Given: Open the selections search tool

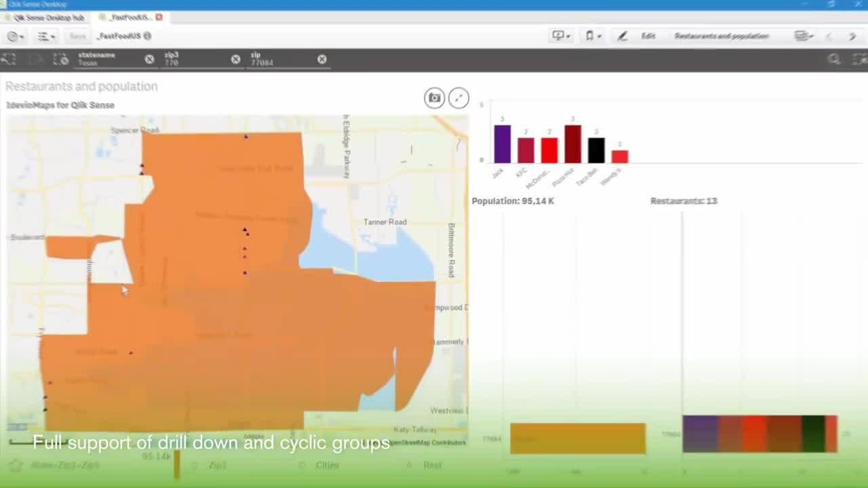Looking at the screenshot, I should pos(834,60).
